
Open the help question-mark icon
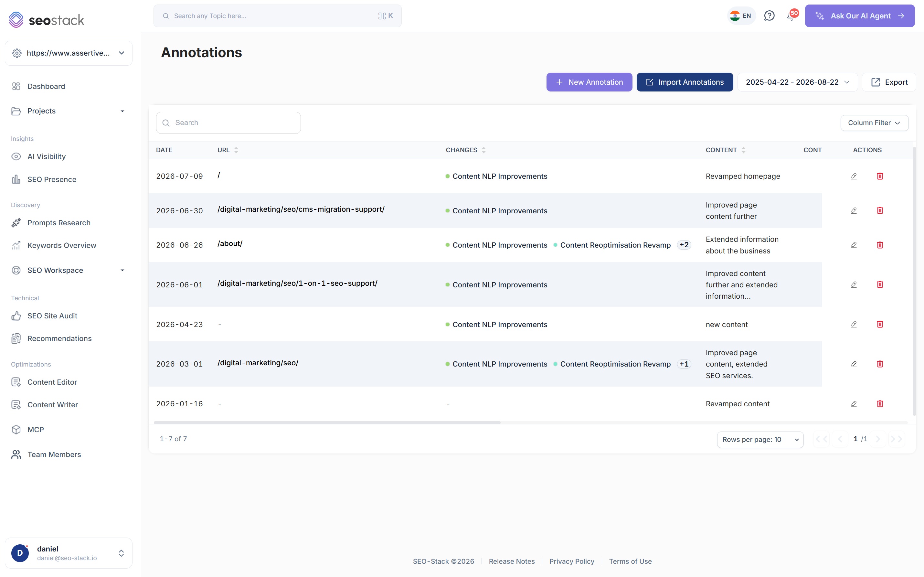pyautogui.click(x=769, y=16)
